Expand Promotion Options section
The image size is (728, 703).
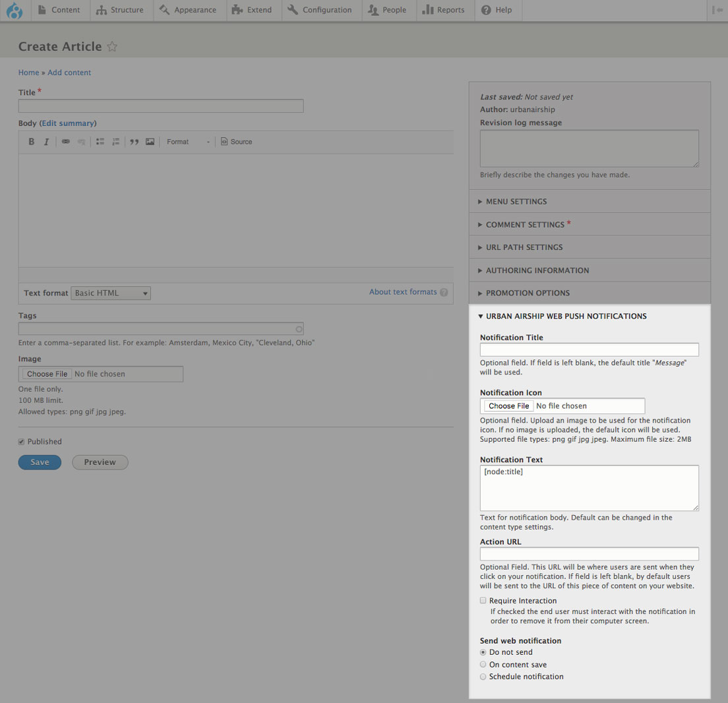pyautogui.click(x=590, y=293)
